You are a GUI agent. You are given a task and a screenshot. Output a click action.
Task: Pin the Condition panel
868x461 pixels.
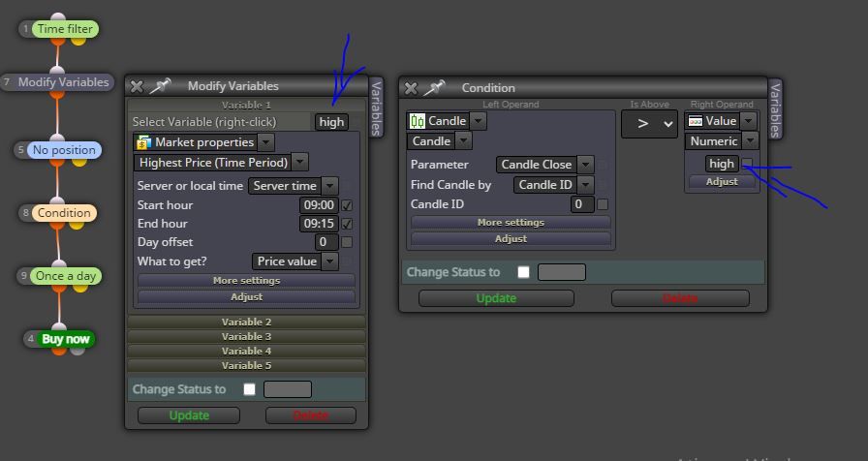coord(435,88)
